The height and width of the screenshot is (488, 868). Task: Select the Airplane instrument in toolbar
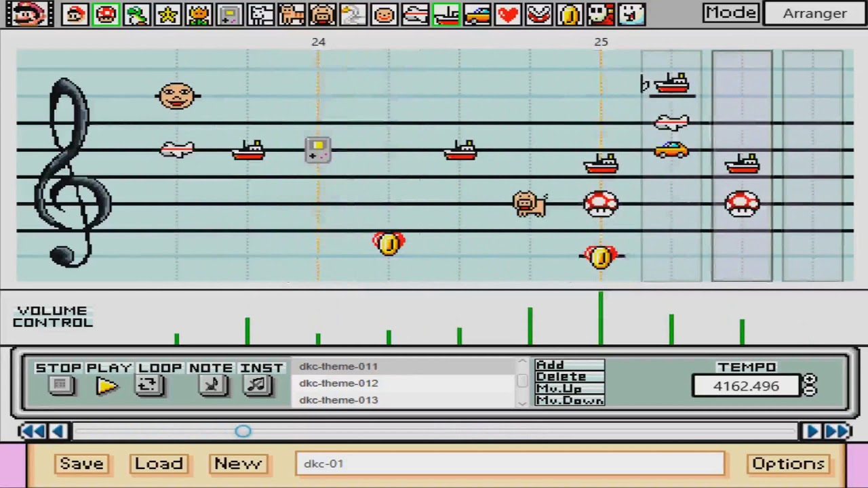coord(415,14)
